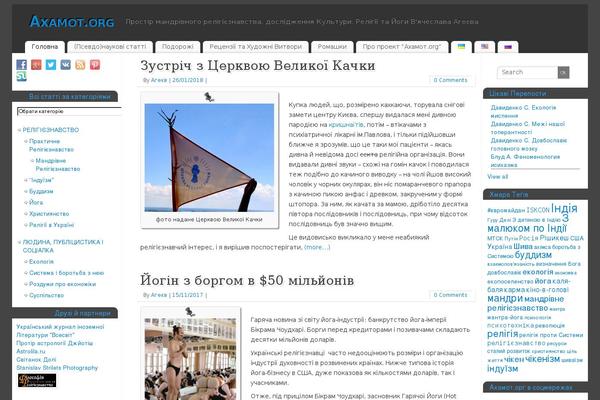Screen dimensions: 600x400
Task: Click the (more...) link in first article
Action: (x=317, y=247)
